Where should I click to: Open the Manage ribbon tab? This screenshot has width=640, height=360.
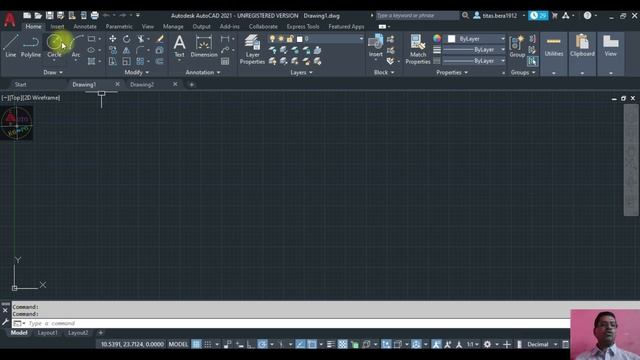pos(173,27)
